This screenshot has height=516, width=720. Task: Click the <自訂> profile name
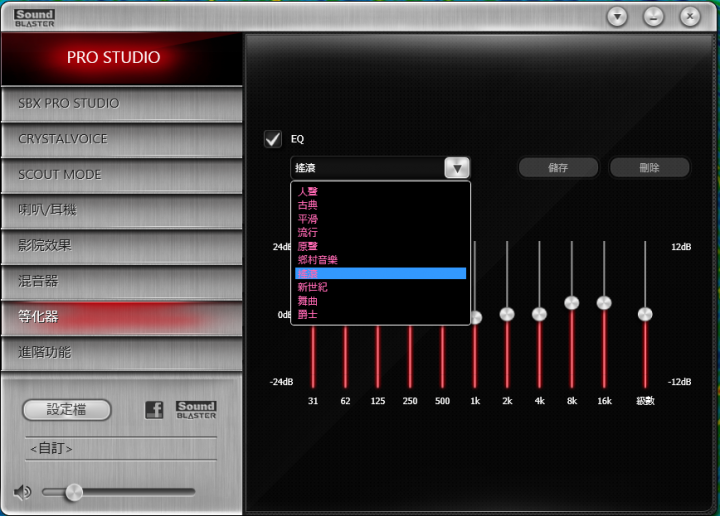(x=51, y=448)
